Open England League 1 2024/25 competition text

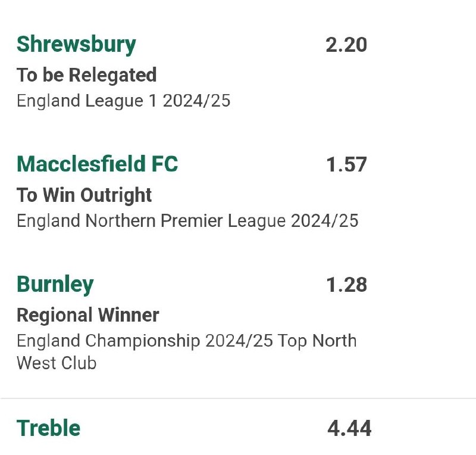[x=124, y=101]
